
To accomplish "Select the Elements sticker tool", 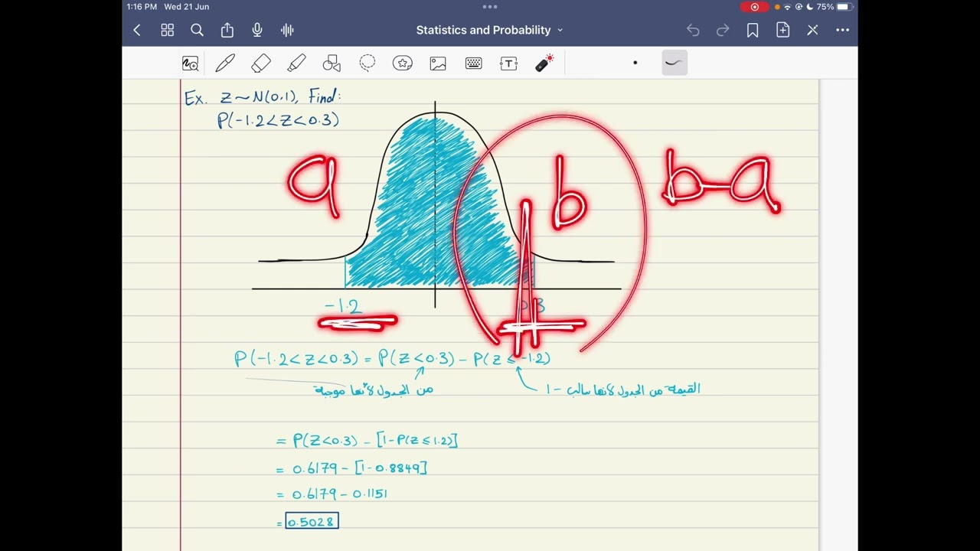I will [403, 64].
